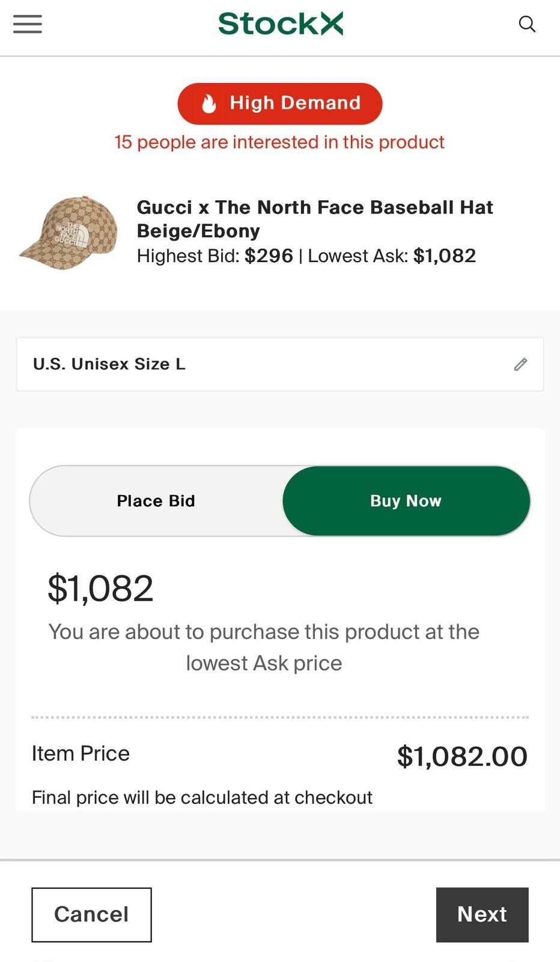Click the large $1,082 purchase price
The image size is (560, 962).
click(100, 588)
